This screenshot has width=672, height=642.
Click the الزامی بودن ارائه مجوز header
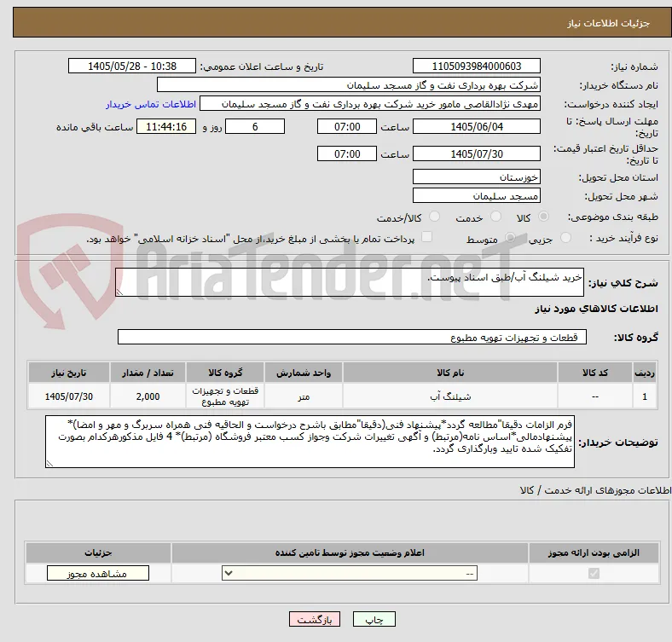(594, 552)
